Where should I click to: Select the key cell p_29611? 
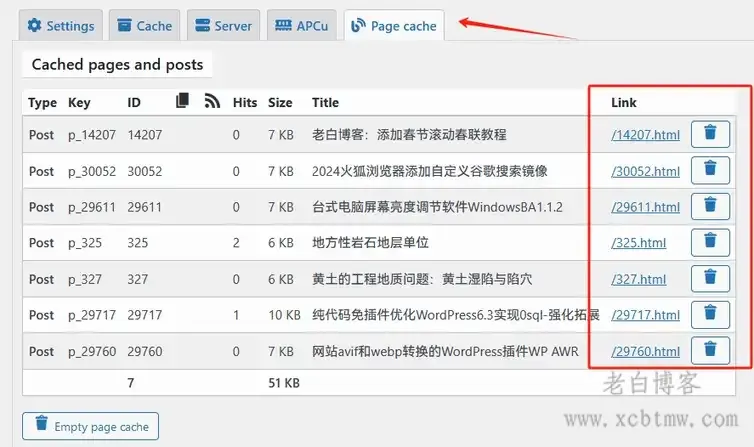[x=92, y=207]
